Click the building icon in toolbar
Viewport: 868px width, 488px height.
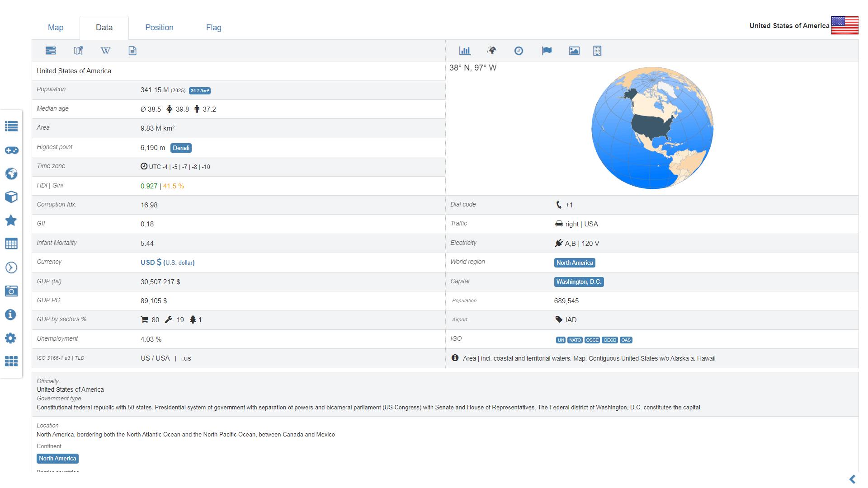tap(597, 51)
